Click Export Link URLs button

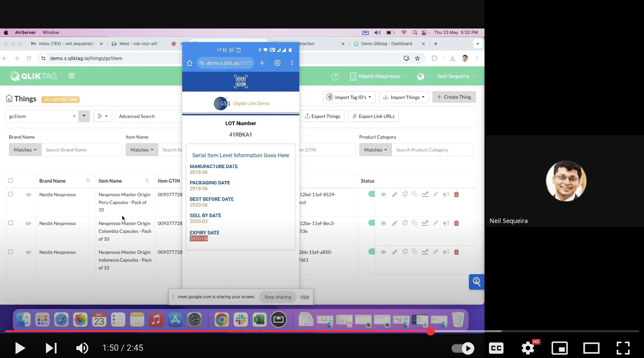pos(373,116)
